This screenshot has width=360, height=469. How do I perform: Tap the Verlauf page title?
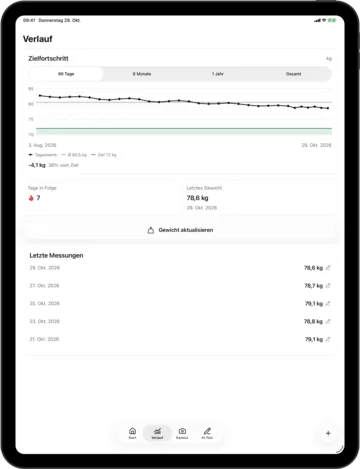coord(38,39)
